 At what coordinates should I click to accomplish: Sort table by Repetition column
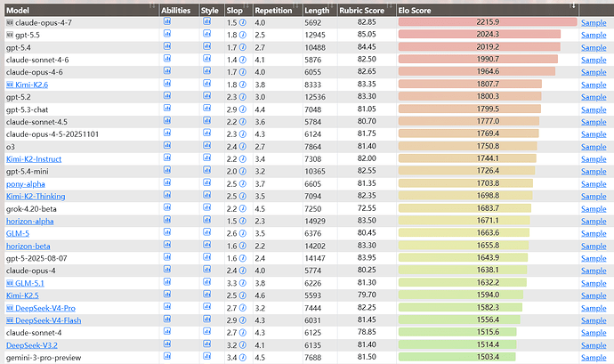point(278,10)
